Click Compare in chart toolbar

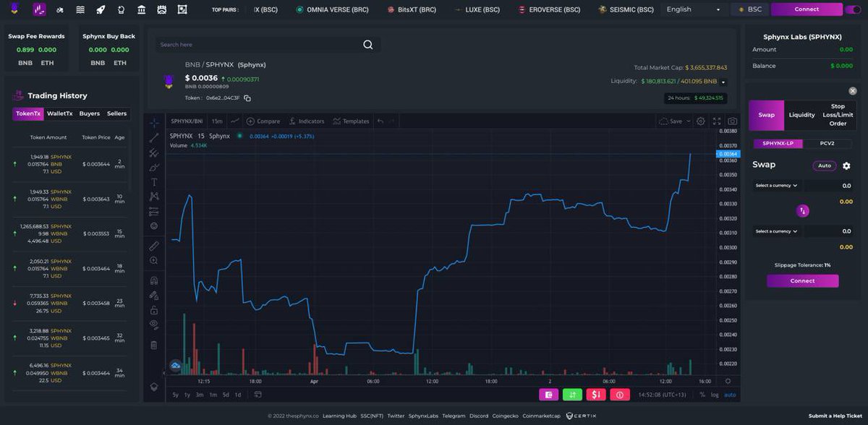tap(263, 121)
